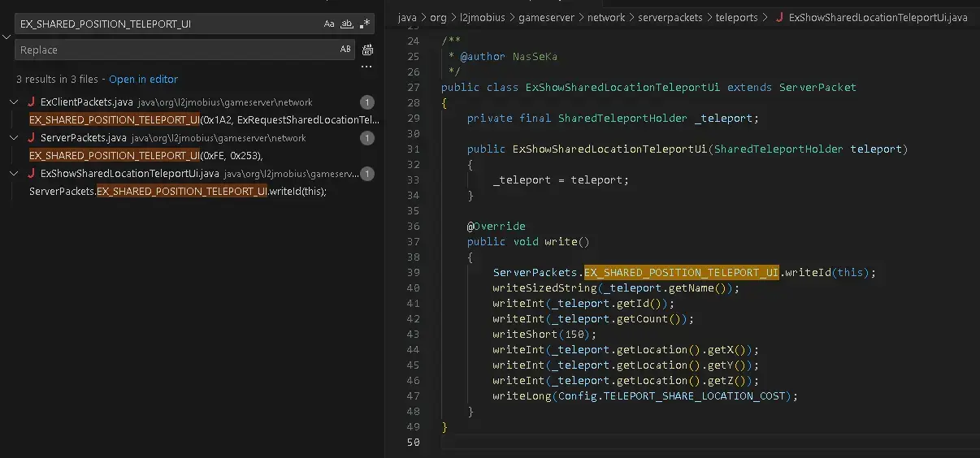Select ExShowSharedLocationTeleportUi.java file result

click(x=130, y=174)
